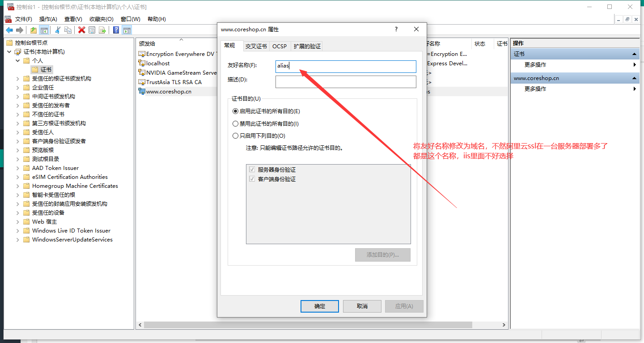Screen dimensions: 644x343
Task: Toggle the Show/Hide Console Tree icon
Action: tap(44, 30)
